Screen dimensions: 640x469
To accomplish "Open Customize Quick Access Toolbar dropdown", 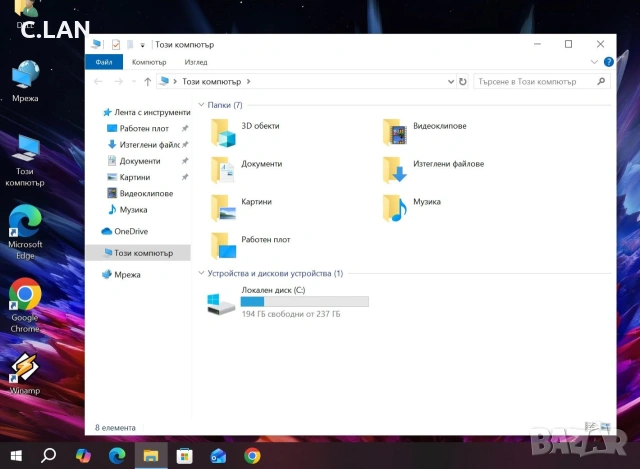I will coord(142,45).
